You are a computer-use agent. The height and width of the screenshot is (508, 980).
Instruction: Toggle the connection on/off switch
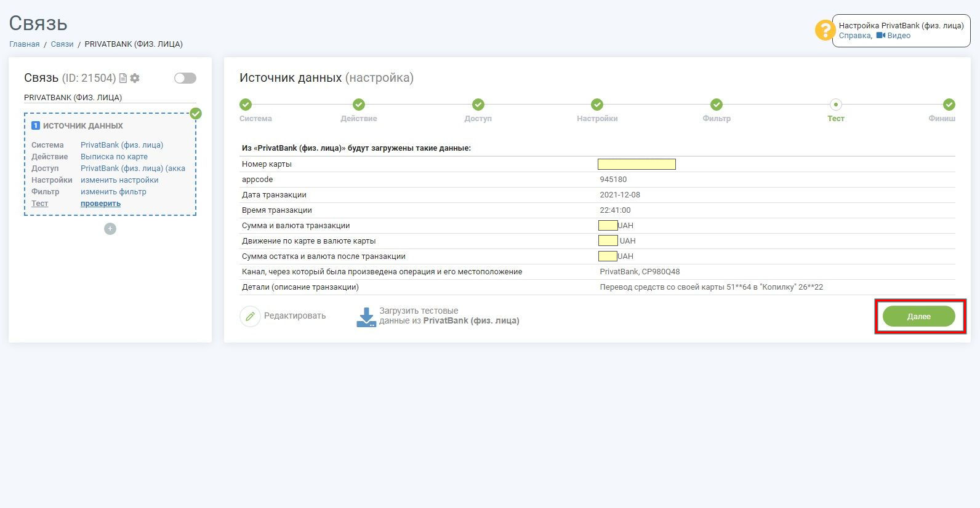pos(185,78)
